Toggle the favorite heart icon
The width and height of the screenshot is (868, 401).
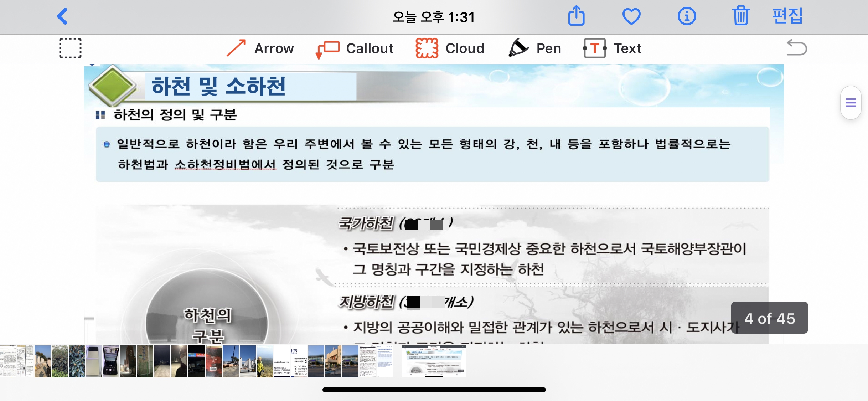tap(631, 16)
